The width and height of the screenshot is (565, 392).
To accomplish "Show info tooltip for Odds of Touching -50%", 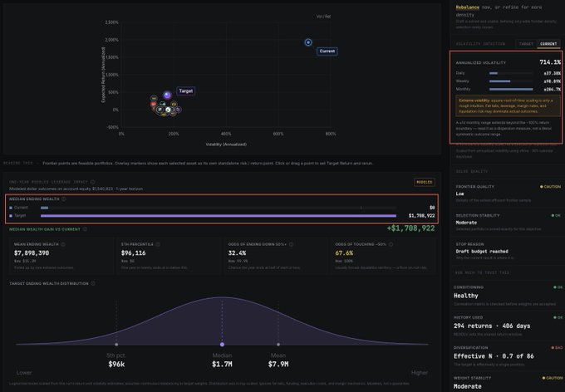I will tap(391, 244).
